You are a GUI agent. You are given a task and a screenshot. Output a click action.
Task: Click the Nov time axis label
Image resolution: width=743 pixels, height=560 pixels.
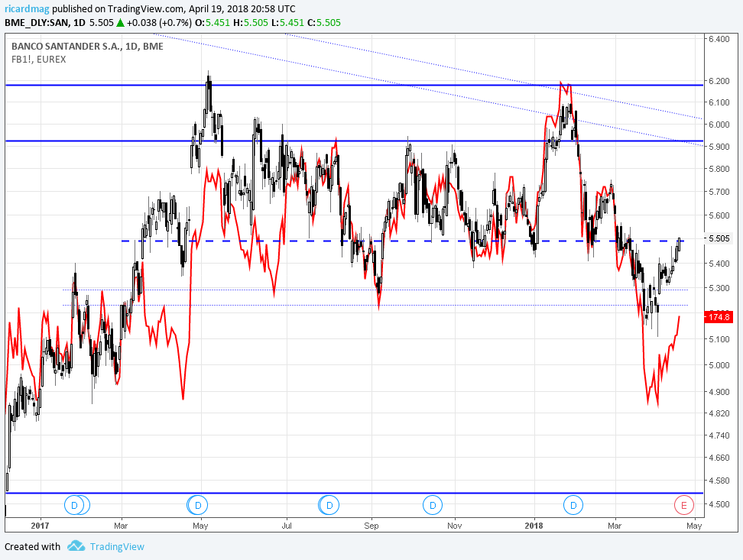point(454,526)
